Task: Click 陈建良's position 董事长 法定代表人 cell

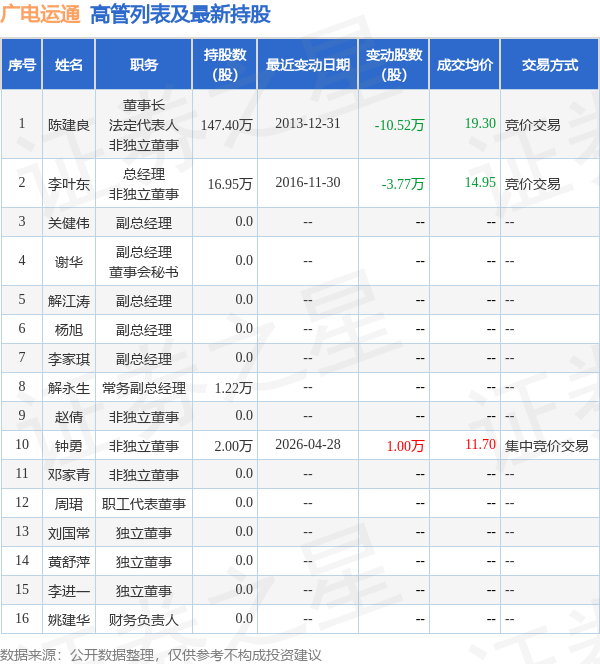Action: click(x=144, y=125)
